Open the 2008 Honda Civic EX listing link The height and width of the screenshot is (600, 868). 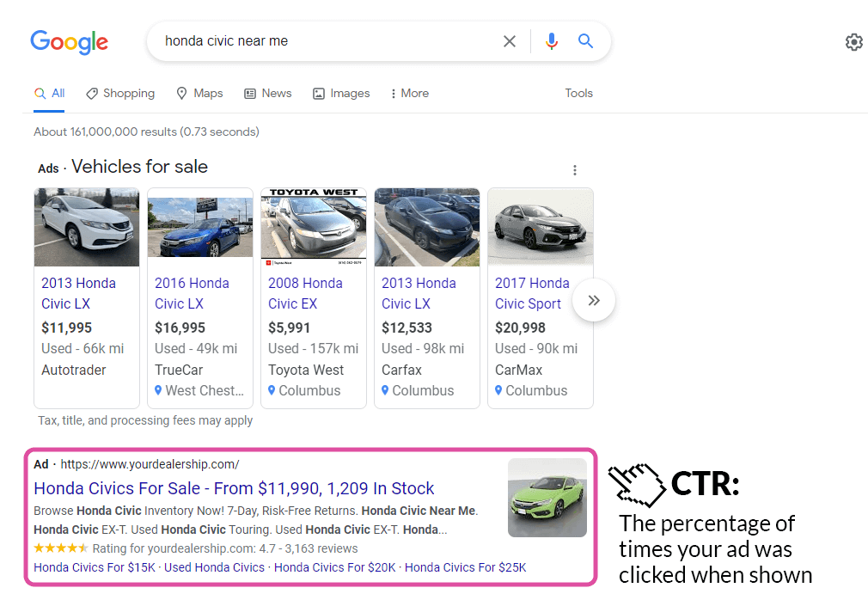click(306, 293)
